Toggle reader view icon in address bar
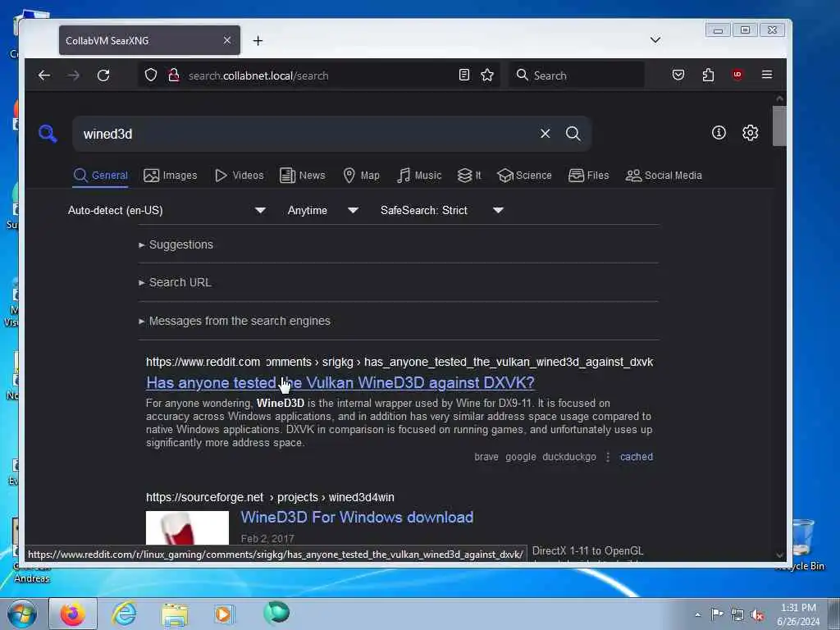The height and width of the screenshot is (630, 840). (x=464, y=75)
